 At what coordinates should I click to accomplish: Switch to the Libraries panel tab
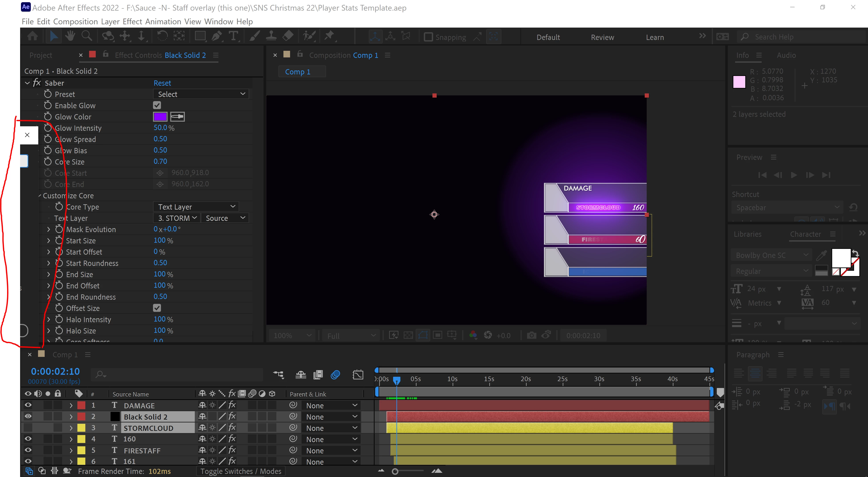point(747,234)
